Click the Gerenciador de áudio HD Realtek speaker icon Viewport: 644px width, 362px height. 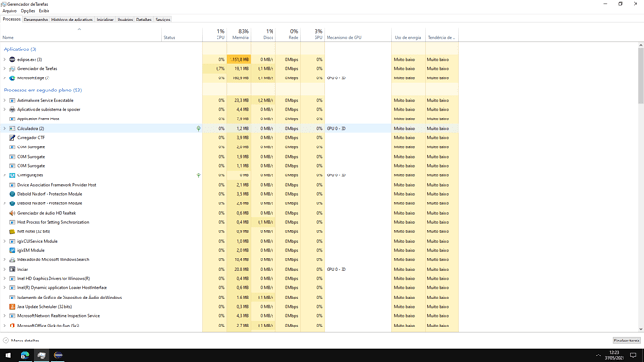[x=12, y=213]
